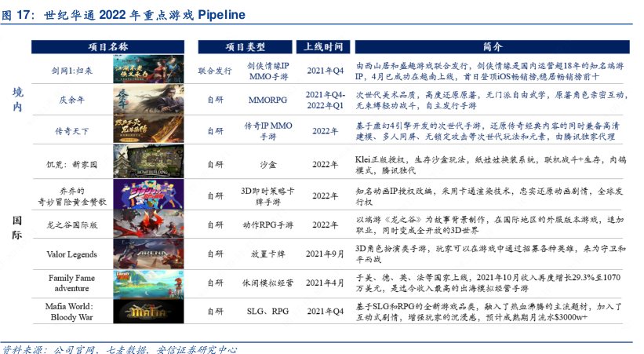Open the Valor Legends arena thumbnail
Image resolution: width=644 pixels, height=354 pixels.
point(149,254)
